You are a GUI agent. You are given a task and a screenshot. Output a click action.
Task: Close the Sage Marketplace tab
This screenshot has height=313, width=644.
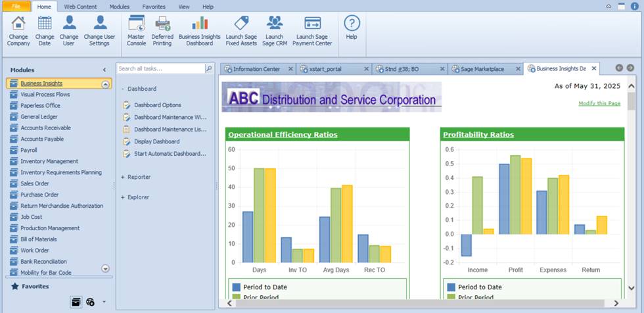[518, 69]
